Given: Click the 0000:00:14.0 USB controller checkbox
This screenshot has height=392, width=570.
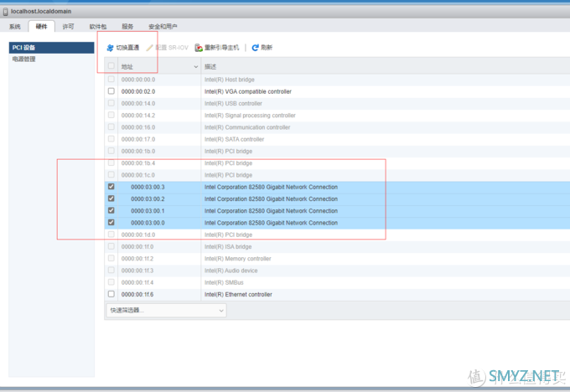Looking at the screenshot, I should (x=111, y=103).
